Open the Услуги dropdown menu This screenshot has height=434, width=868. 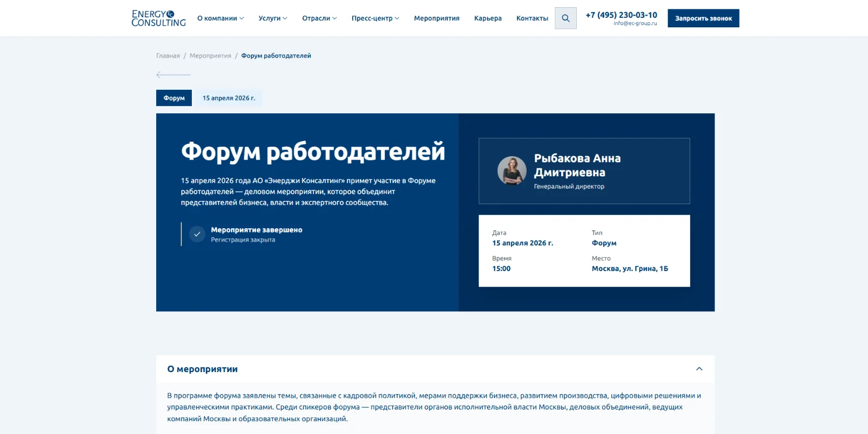tap(273, 18)
